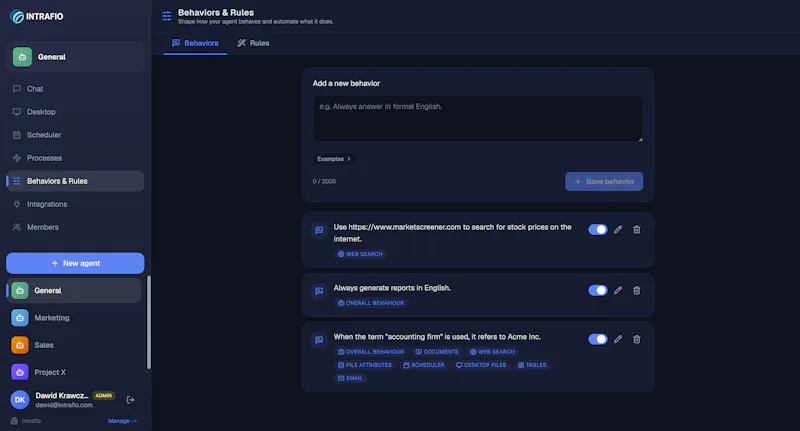This screenshot has height=431, width=800.
Task: Open the Chat page in sidebar
Action: 75,89
